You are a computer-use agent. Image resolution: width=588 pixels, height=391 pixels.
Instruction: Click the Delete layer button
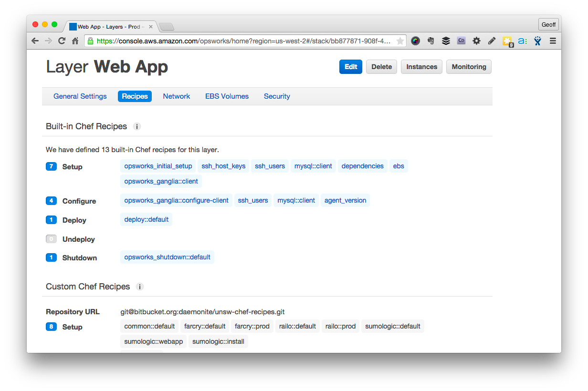381,67
